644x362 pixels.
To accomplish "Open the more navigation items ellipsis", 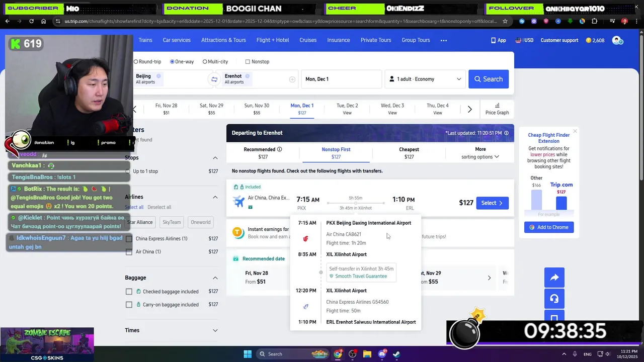I will 444,40.
